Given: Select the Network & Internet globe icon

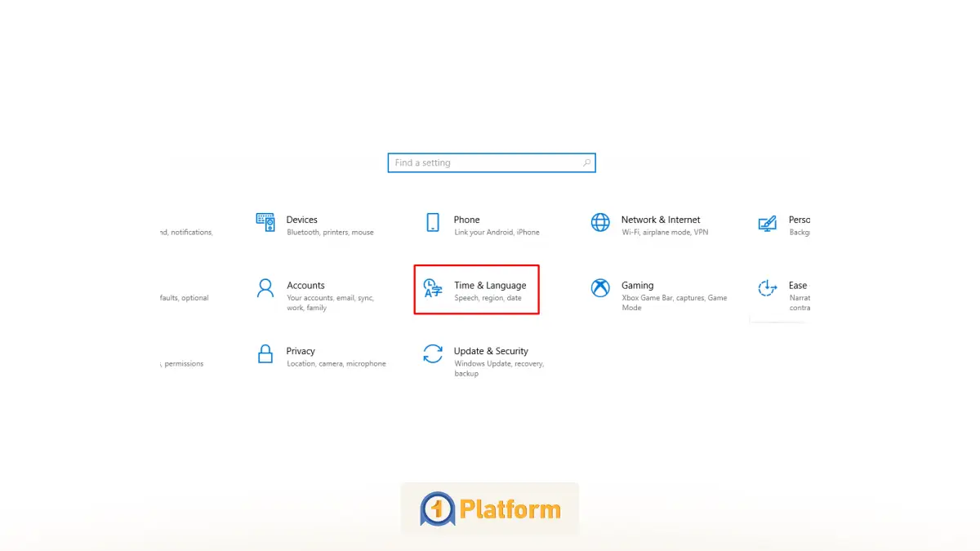Looking at the screenshot, I should (600, 222).
